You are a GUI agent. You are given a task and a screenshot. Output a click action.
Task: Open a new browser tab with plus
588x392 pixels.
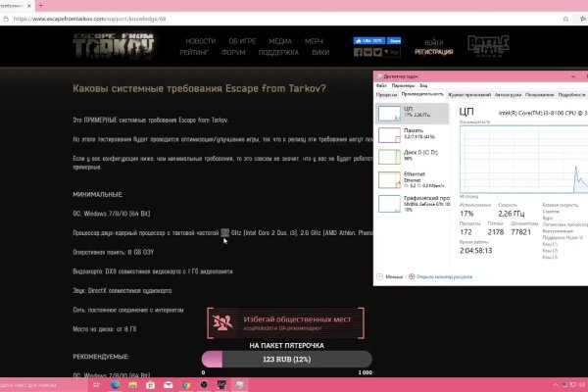[x=40, y=6]
